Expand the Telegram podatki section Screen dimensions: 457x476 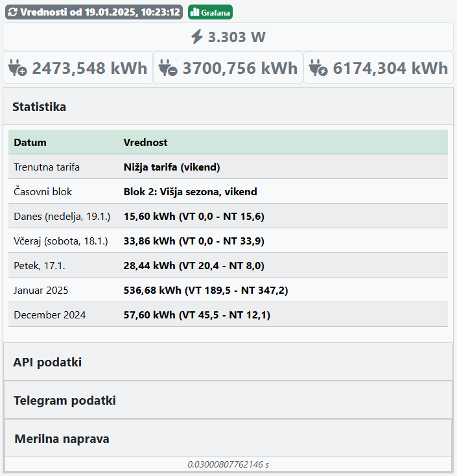[x=228, y=400]
